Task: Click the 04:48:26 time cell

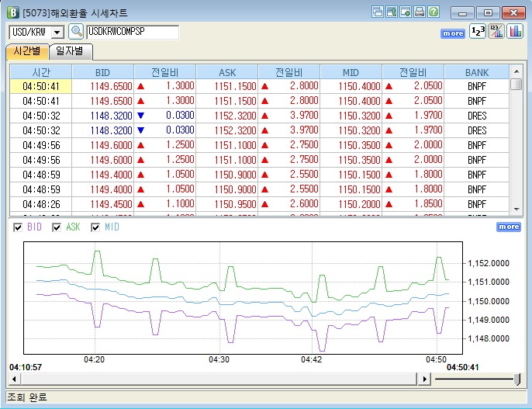Action: pos(41,204)
